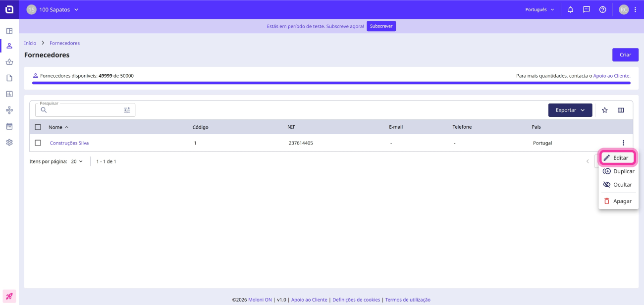Open the chat messages icon
The width and height of the screenshot is (644, 305).
587,9
